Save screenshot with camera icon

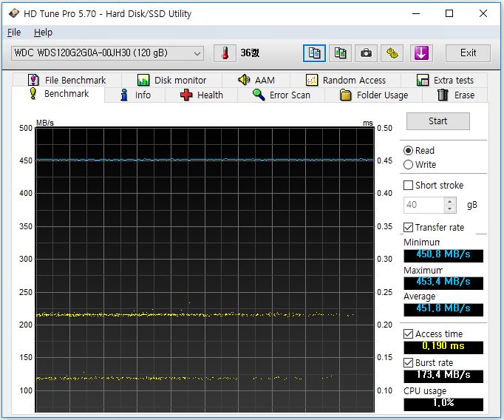[366, 53]
